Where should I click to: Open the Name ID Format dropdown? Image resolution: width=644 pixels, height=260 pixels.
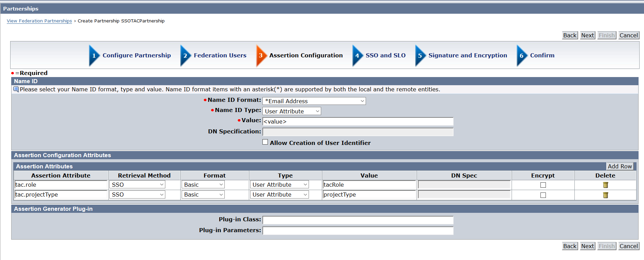pos(314,101)
